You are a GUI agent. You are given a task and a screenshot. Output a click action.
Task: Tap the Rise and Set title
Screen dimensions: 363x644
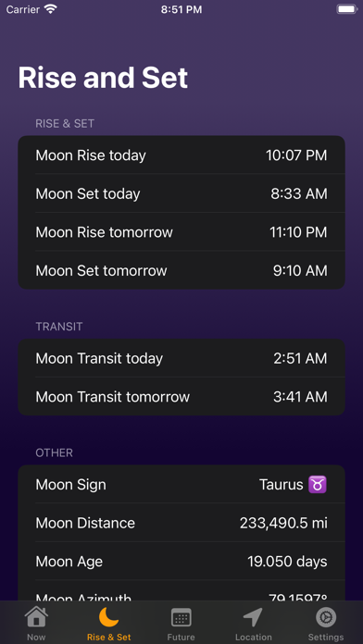(103, 78)
